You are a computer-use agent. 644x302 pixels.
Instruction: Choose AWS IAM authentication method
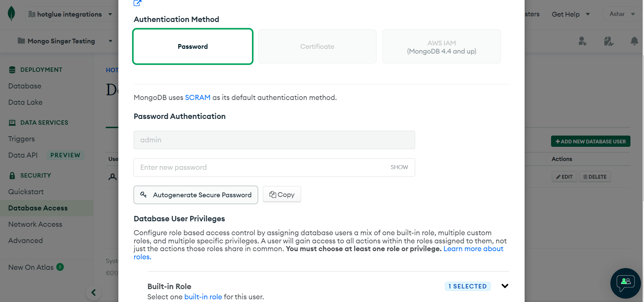coord(442,47)
